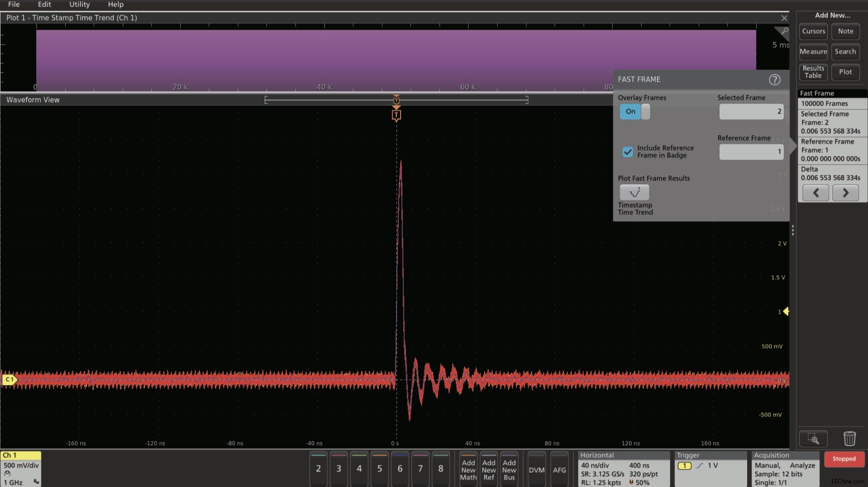Add a new Plot
The image size is (868, 487).
point(845,72)
